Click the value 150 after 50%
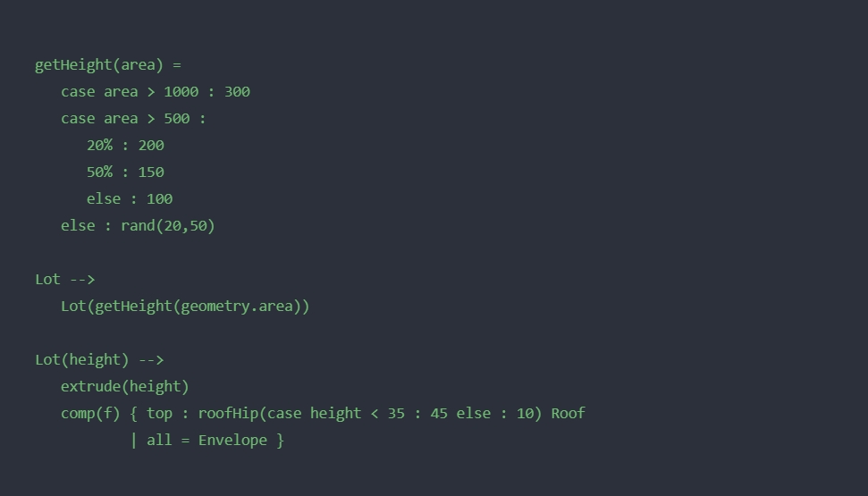The height and width of the screenshot is (496, 868). (x=151, y=172)
